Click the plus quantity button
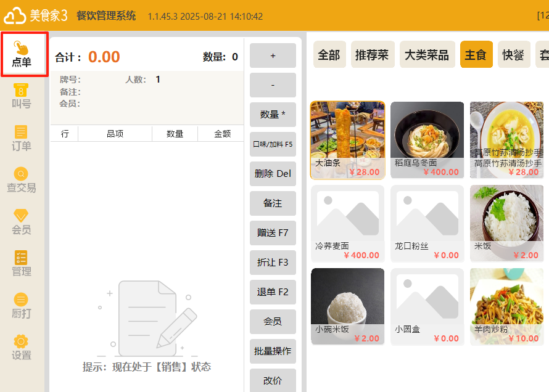 (x=273, y=55)
